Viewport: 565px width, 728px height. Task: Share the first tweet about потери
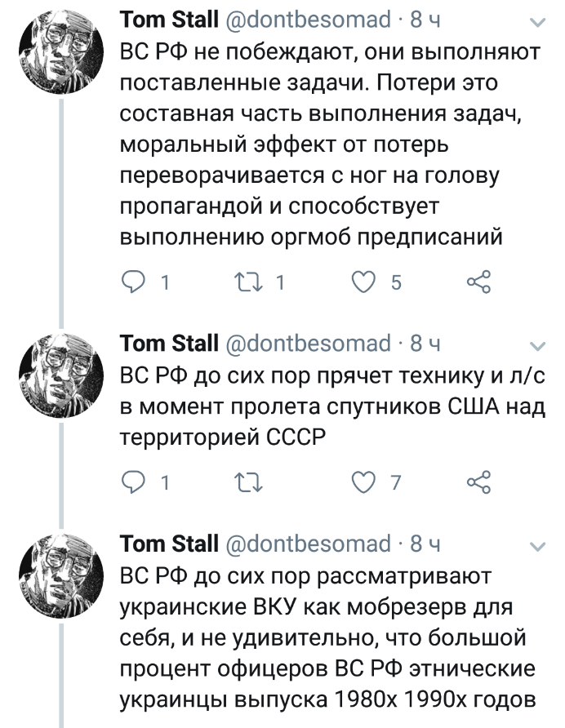[x=479, y=282]
